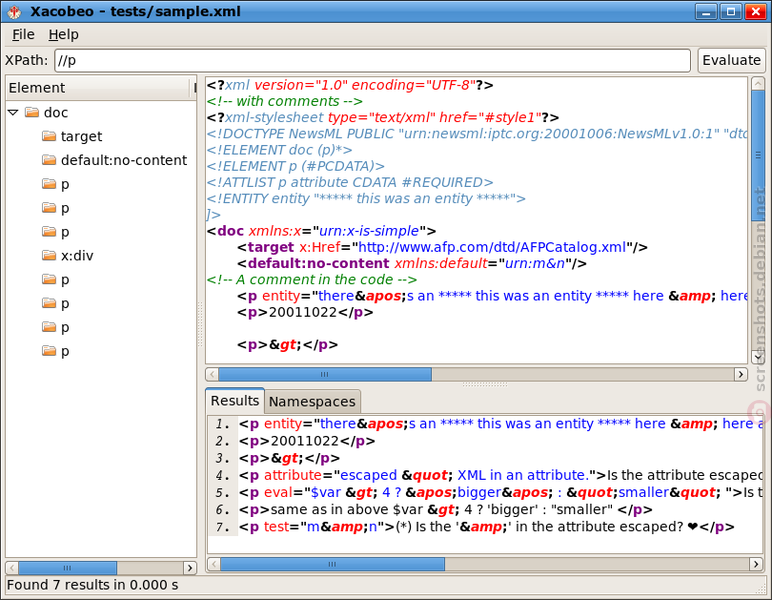Select the x:div folder icon
The width and height of the screenshot is (772, 600).
49,255
